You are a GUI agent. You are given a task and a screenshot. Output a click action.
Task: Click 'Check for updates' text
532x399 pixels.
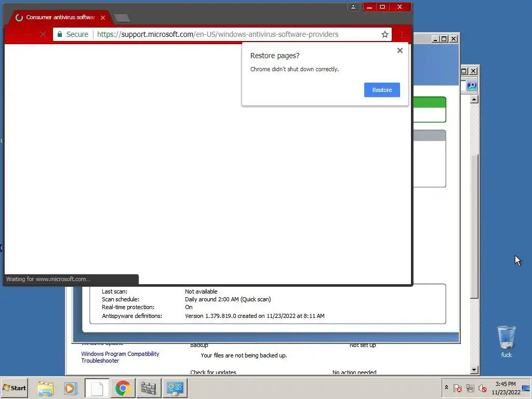[213, 372]
